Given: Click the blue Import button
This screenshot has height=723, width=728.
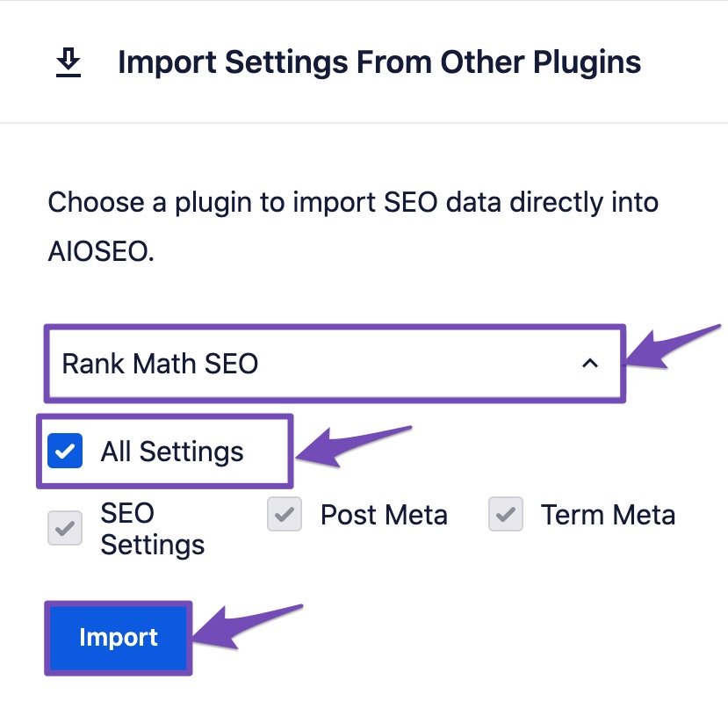Looking at the screenshot, I should (118, 637).
